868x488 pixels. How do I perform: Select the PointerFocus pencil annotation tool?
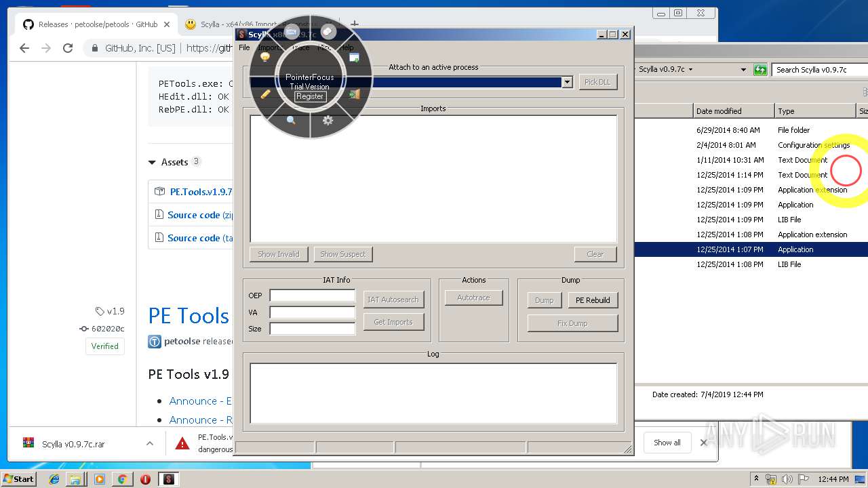click(265, 94)
